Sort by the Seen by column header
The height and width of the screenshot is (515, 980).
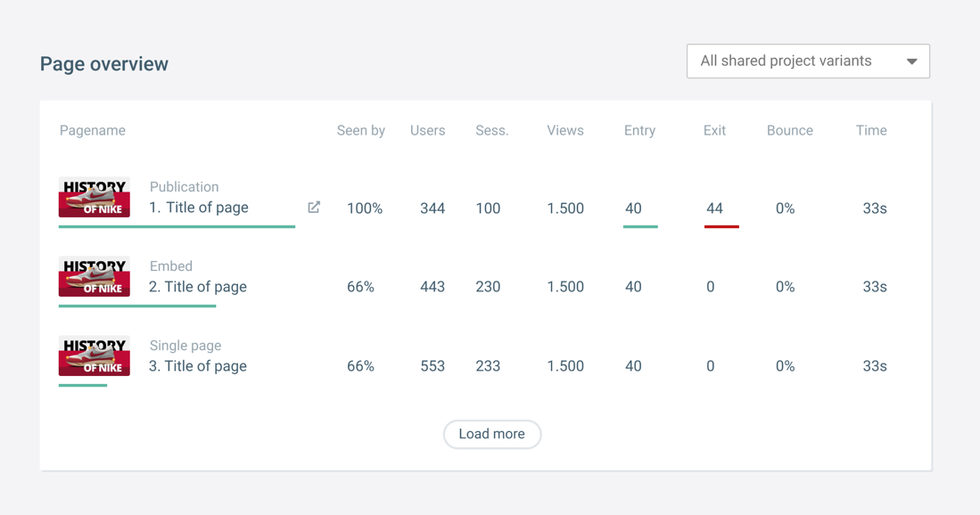(x=360, y=130)
